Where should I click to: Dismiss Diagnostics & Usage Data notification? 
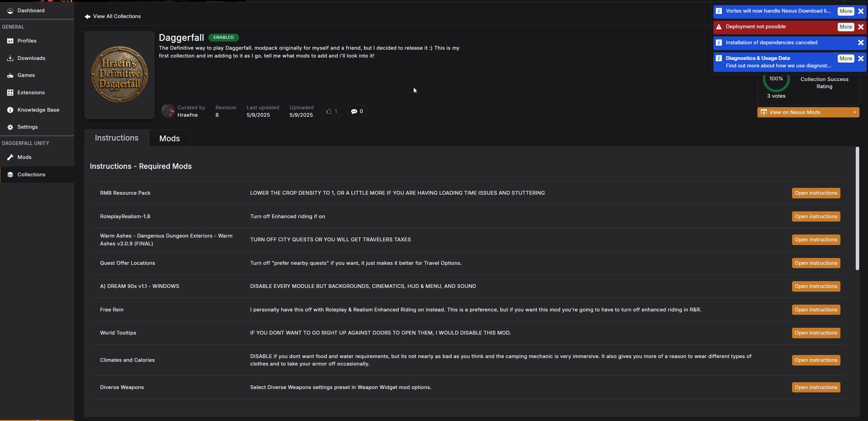[861, 59]
